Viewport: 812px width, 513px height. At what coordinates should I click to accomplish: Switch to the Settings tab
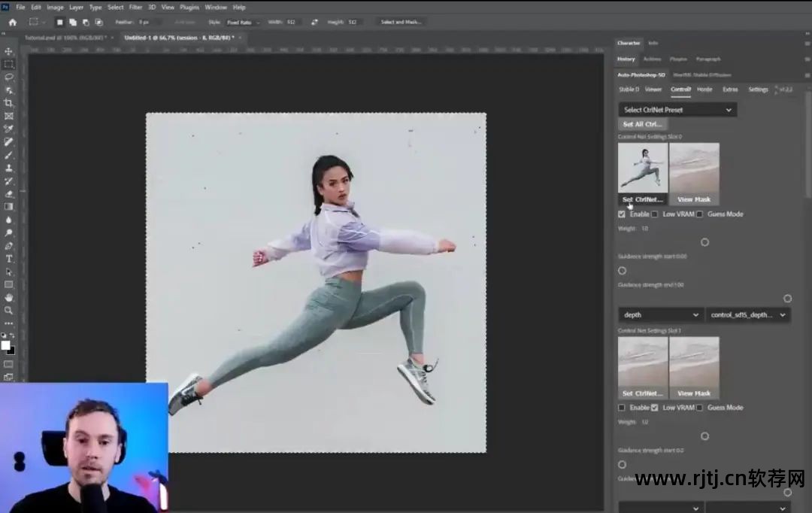(x=758, y=90)
